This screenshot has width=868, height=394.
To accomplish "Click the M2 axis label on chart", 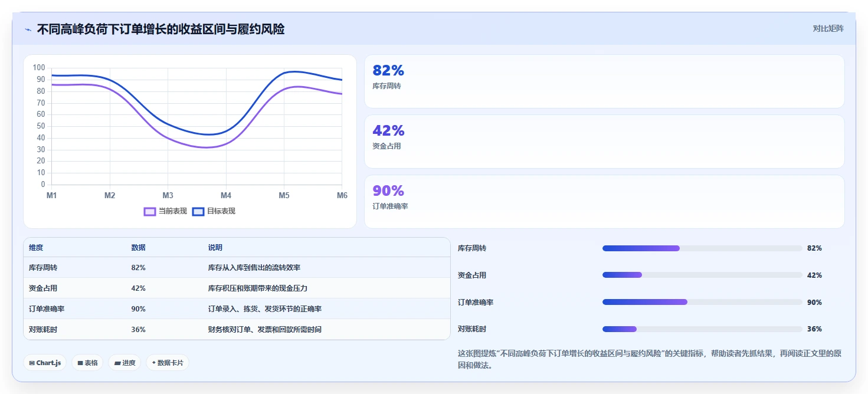I will [110, 195].
